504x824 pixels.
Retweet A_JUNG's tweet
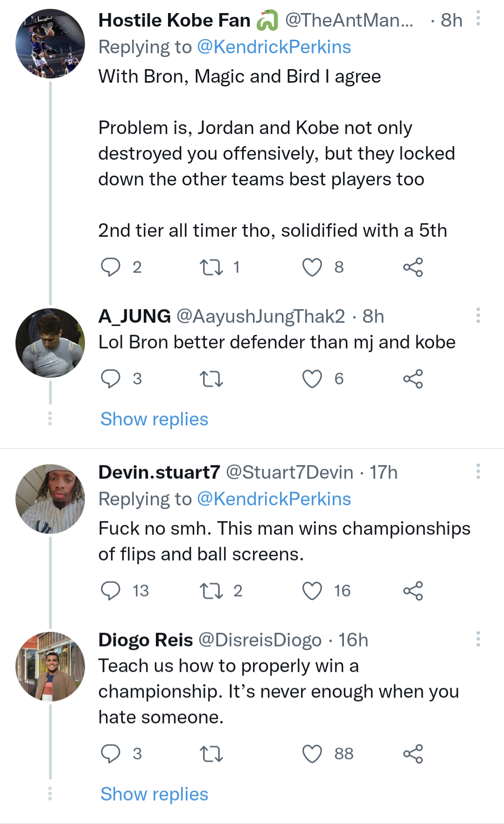(211, 379)
